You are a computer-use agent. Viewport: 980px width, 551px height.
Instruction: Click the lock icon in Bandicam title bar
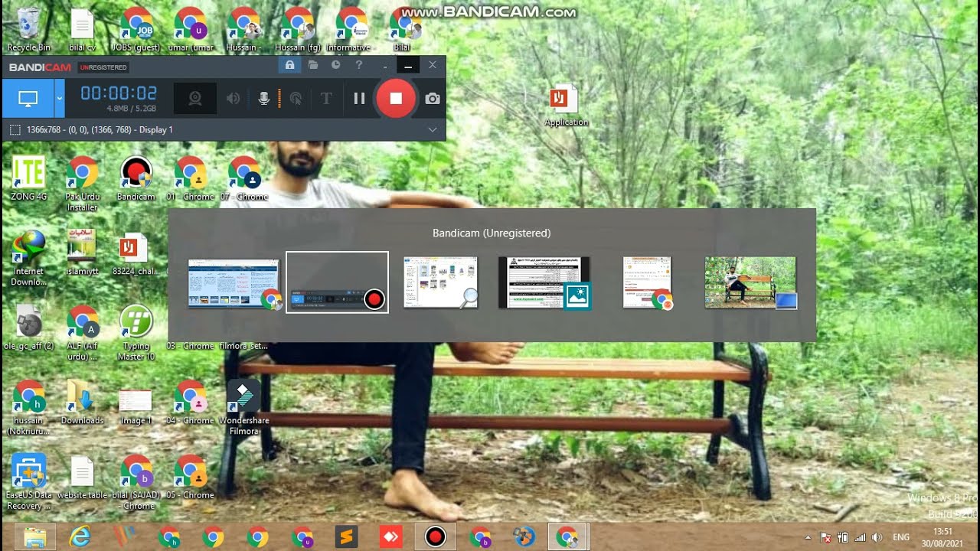289,66
